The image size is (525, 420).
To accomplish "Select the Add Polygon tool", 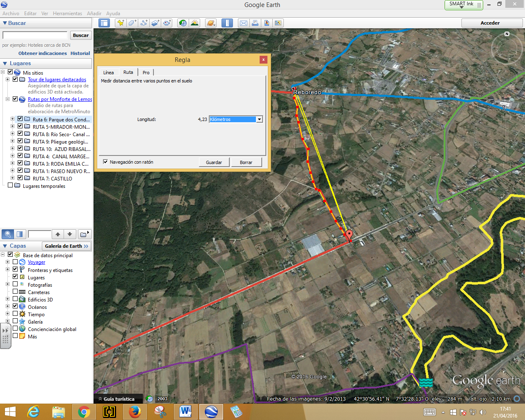I will (x=132, y=23).
